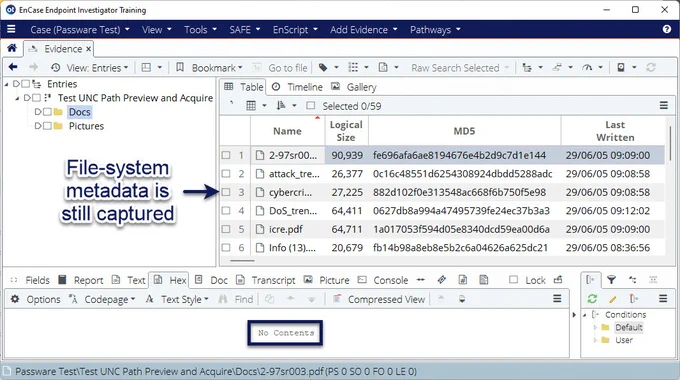Select the Pictures folder in the tree
The image size is (680, 380).
pos(86,126)
